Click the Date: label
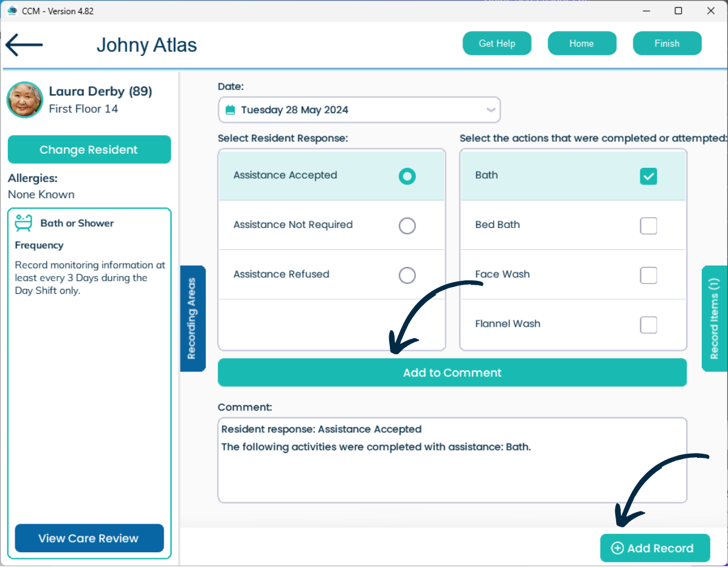This screenshot has height=568, width=728. [231, 87]
